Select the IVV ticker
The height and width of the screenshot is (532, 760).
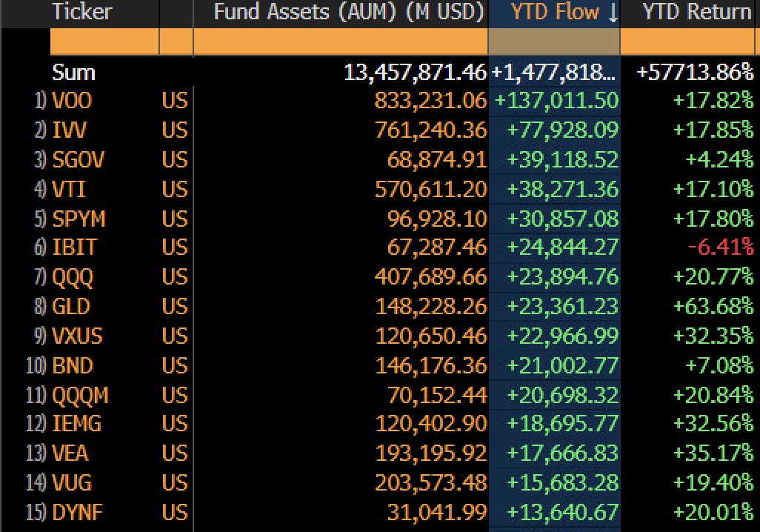click(70, 130)
